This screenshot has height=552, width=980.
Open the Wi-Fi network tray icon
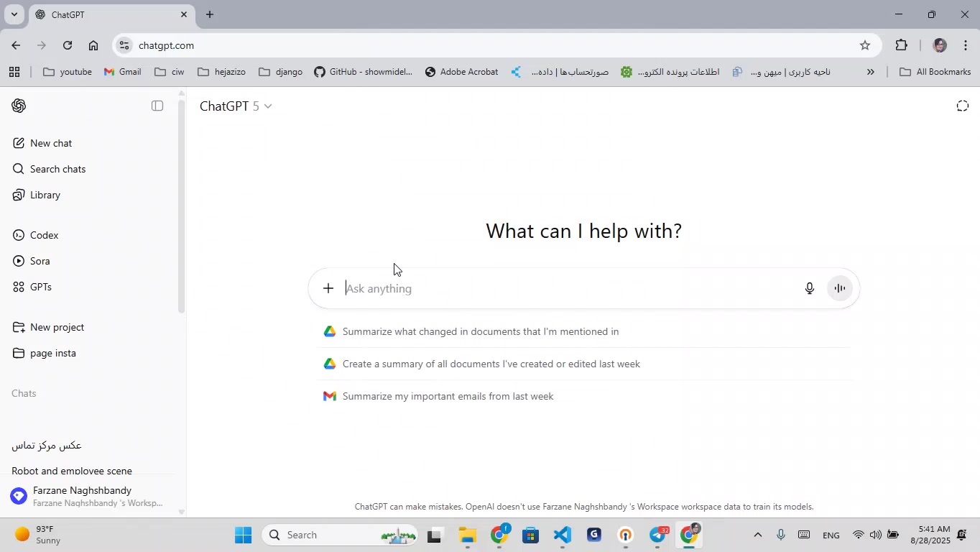click(x=859, y=535)
